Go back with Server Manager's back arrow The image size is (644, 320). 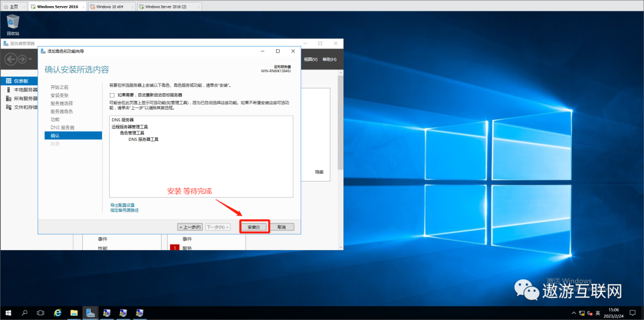click(10, 59)
